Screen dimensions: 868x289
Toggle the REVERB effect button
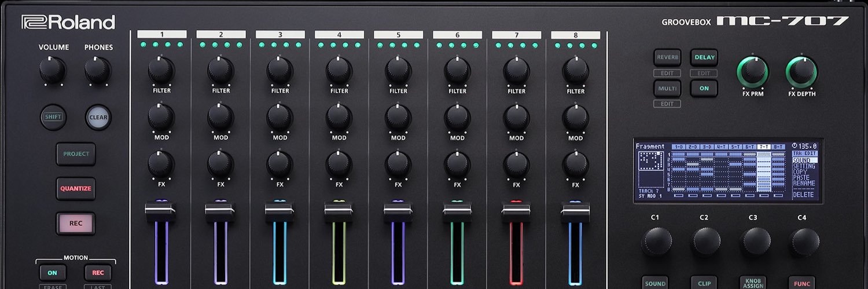(667, 57)
